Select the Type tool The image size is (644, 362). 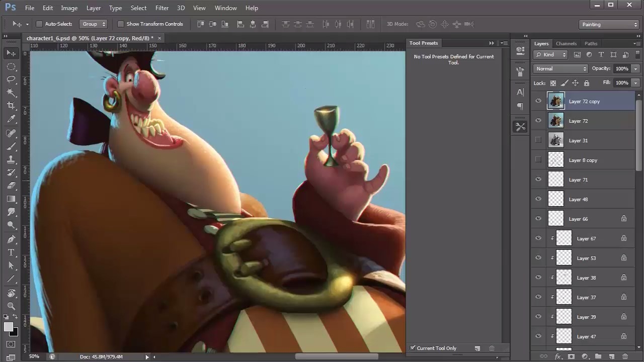tap(11, 252)
